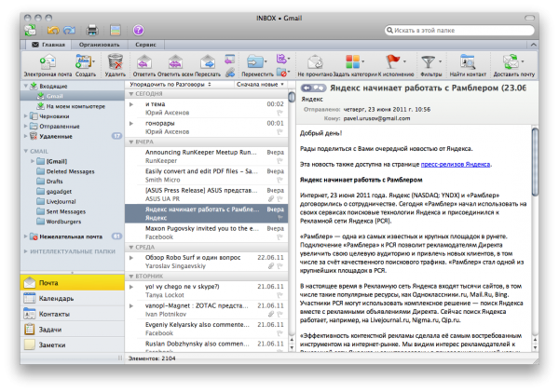Screen dimensions: 559x392
Task: Click the previous message arrow in reading pane
Action: (307, 88)
